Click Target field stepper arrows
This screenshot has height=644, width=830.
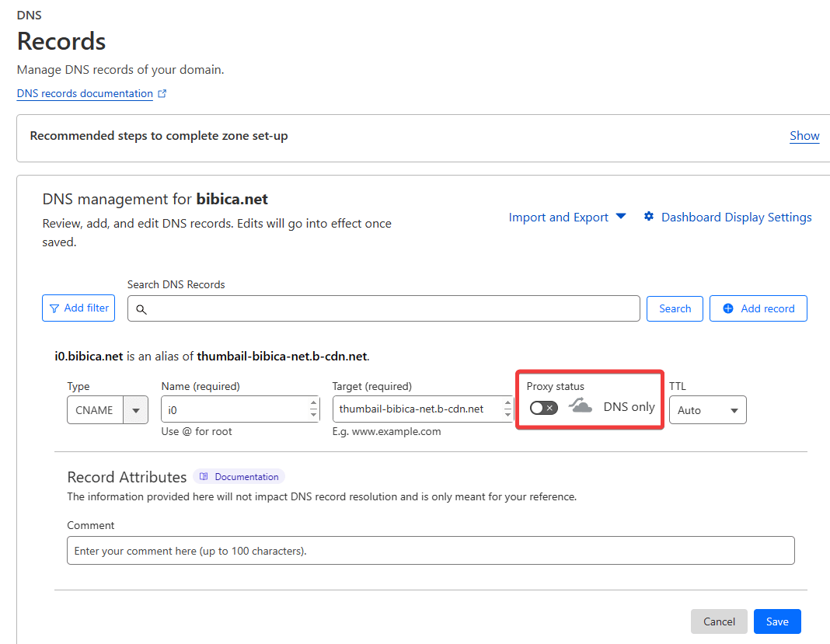point(507,409)
